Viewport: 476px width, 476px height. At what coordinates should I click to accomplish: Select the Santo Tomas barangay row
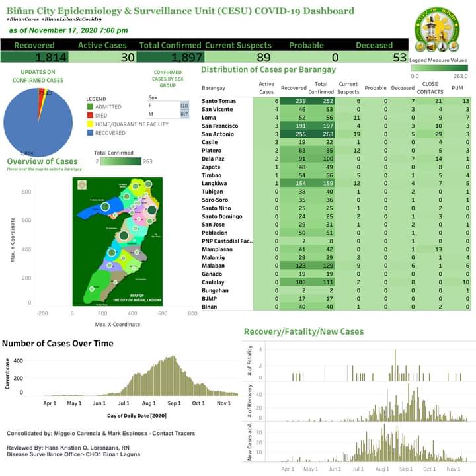[335, 101]
